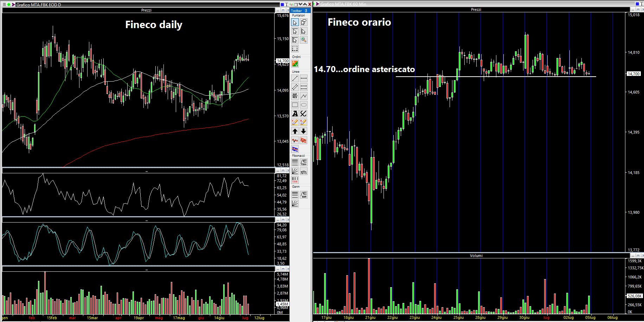The image size is (644, 322).
Task: Select the vertical-line pointer tool
Action: point(303,31)
